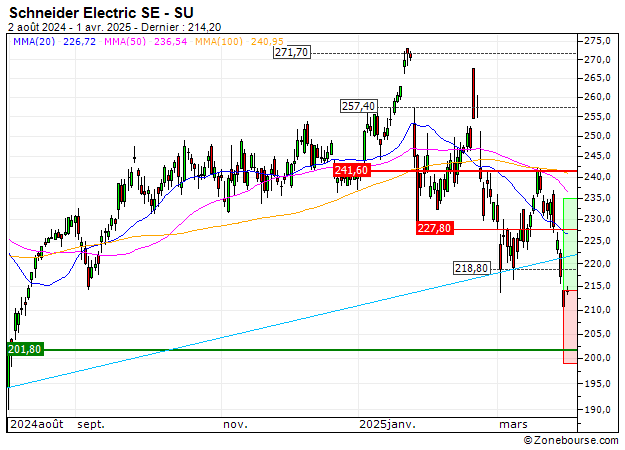
Task: Click the sept. time axis label
Action: pyautogui.click(x=91, y=424)
